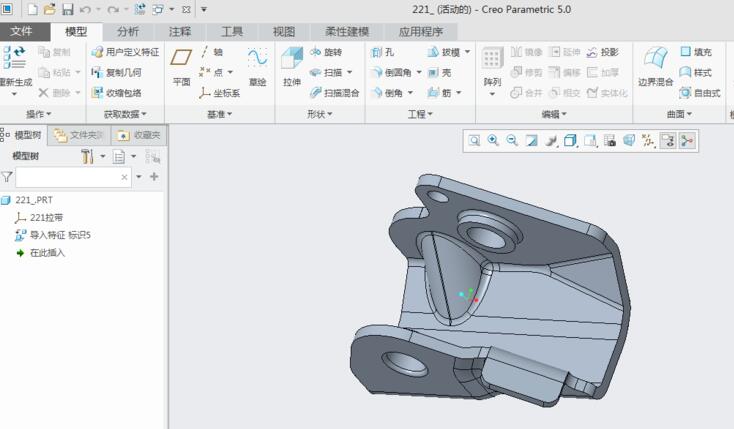Open the quick access toolbar customize arrow
The width and height of the screenshot is (734, 429).
click(204, 9)
